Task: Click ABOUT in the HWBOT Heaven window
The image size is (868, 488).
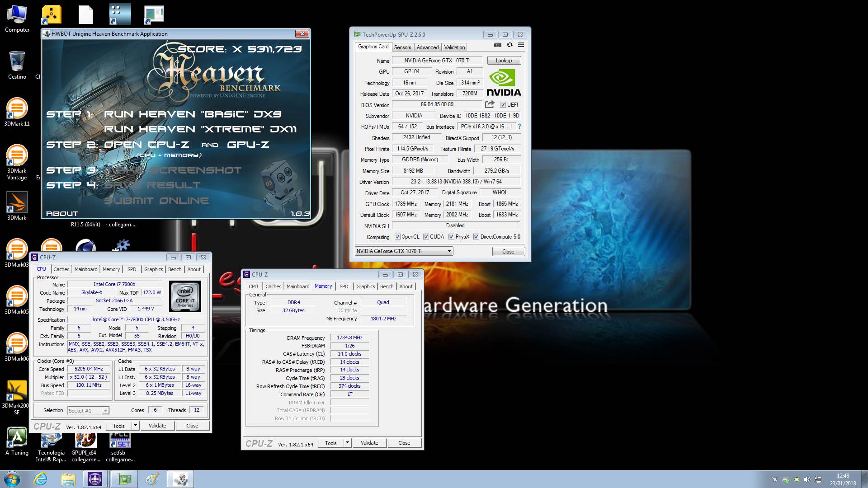Action: pyautogui.click(x=62, y=214)
